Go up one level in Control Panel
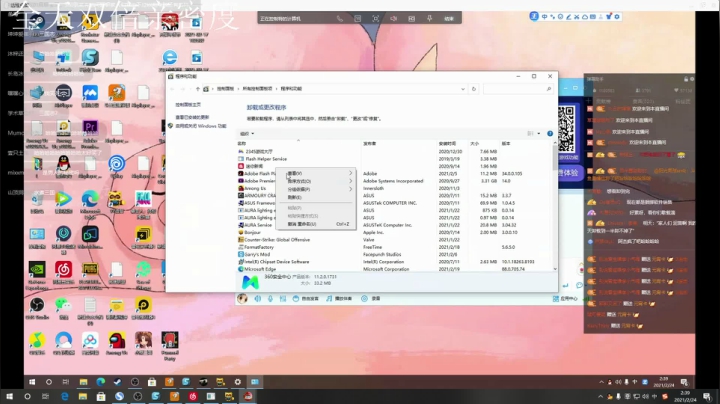720x404 pixels. tap(197, 89)
